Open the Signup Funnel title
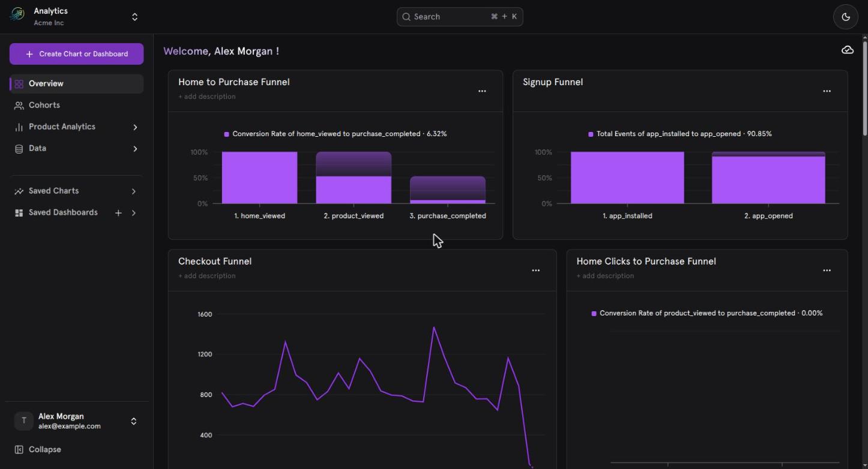The height and width of the screenshot is (469, 868). 553,82
